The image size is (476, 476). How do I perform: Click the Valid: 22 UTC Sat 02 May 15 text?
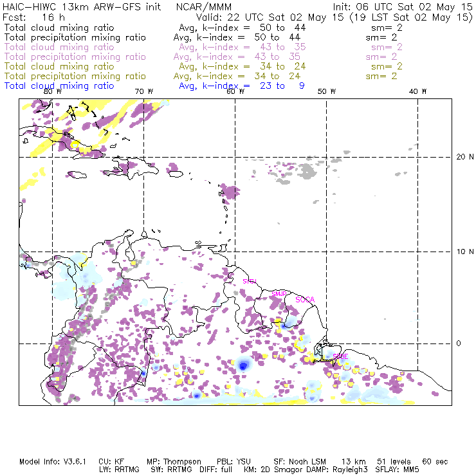[x=270, y=17]
